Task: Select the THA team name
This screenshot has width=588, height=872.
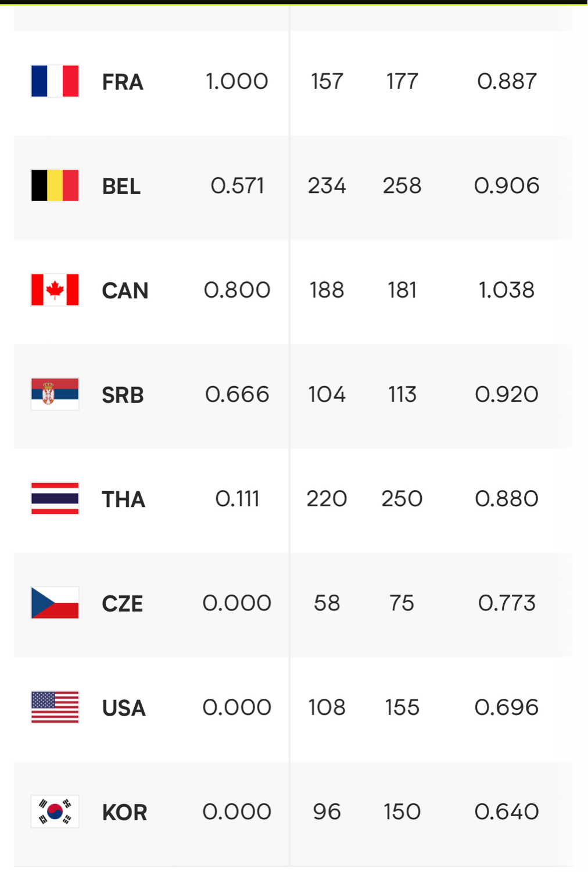Action: tap(123, 499)
